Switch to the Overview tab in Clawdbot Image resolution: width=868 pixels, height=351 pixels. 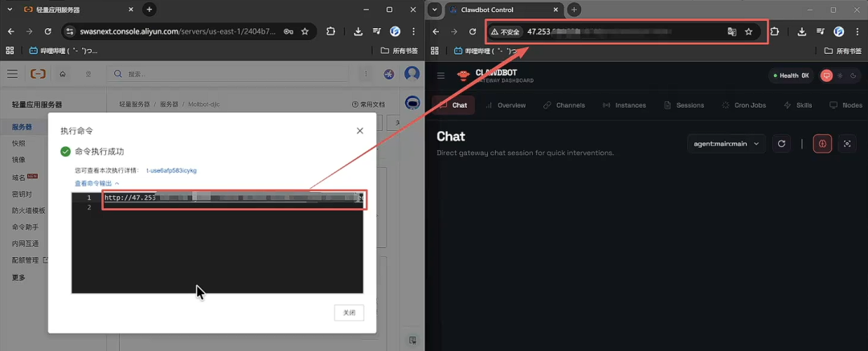pyautogui.click(x=506, y=105)
